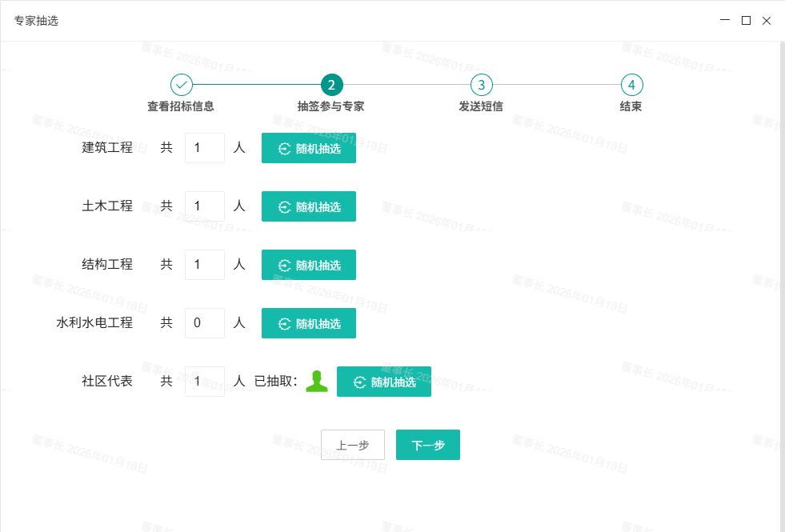Click the 下一步 button to proceed
The height and width of the screenshot is (532, 785).
(427, 444)
